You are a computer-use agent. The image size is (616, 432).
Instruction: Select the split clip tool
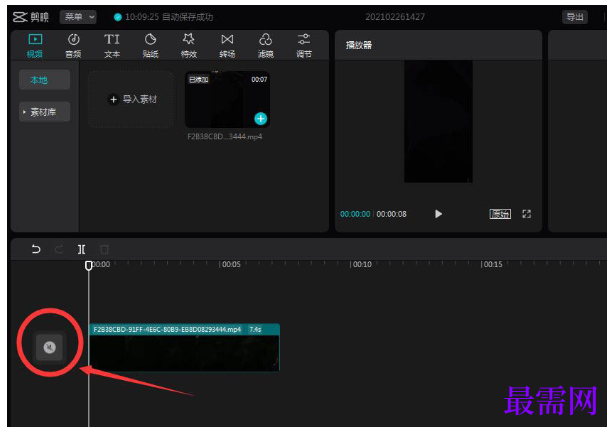(x=81, y=249)
